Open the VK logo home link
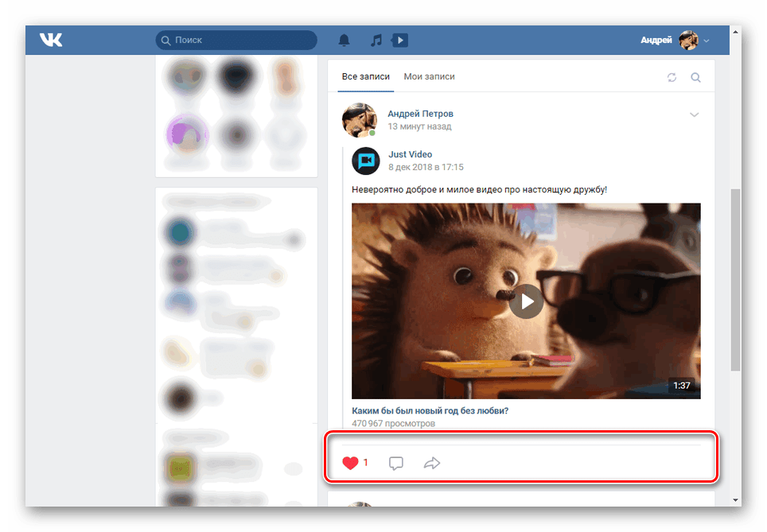The width and height of the screenshot is (767, 532). [51, 40]
